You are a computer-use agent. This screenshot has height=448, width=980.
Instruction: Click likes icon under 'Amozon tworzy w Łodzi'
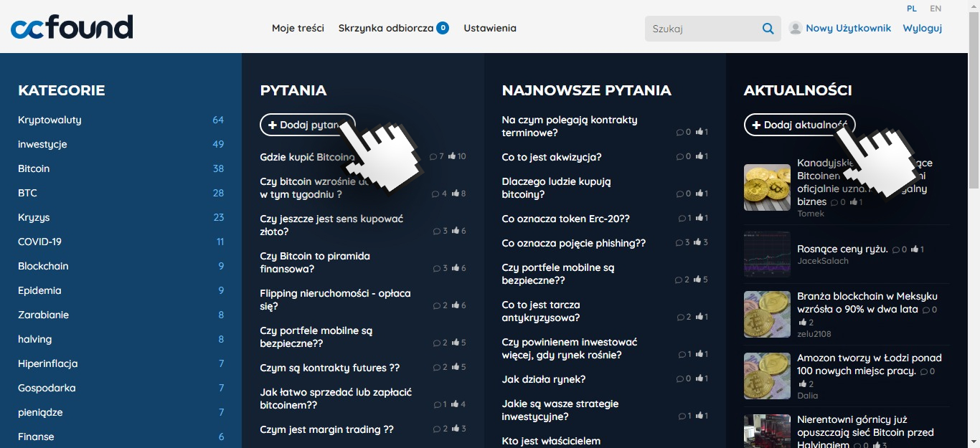[x=802, y=383]
